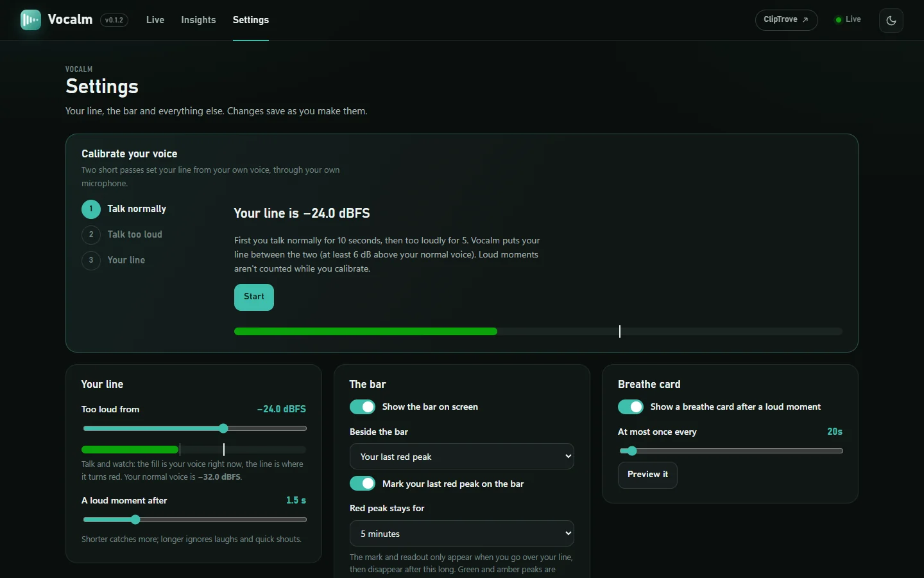Click the Vocalm waveform logo icon
The height and width of the screenshot is (578, 924).
pos(30,20)
